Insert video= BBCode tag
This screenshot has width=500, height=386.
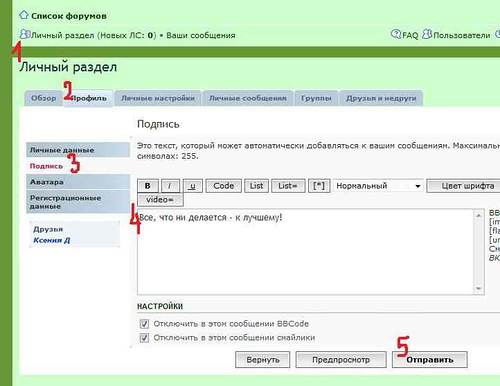(160, 200)
